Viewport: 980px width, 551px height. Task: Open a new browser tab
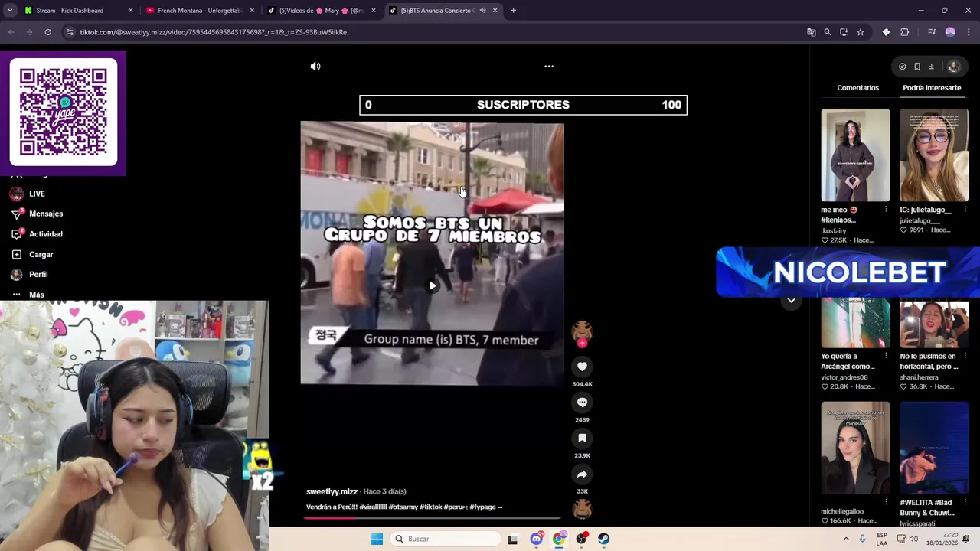click(x=513, y=11)
